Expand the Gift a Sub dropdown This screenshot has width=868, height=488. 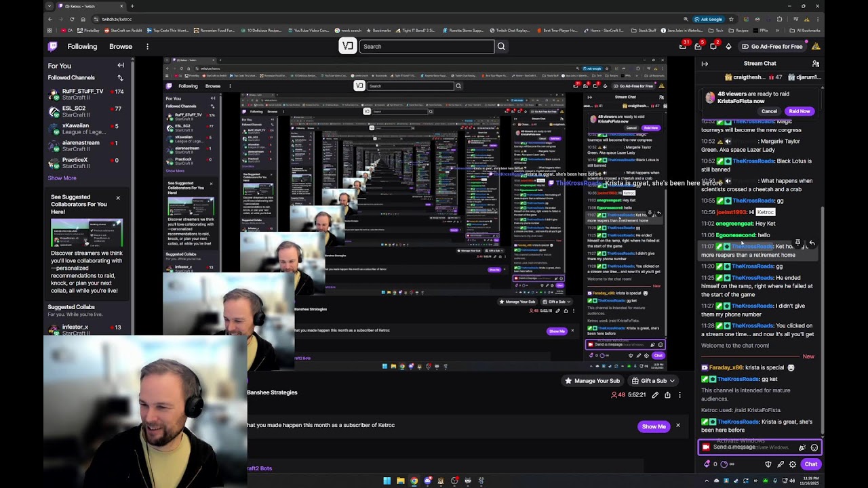tap(652, 381)
